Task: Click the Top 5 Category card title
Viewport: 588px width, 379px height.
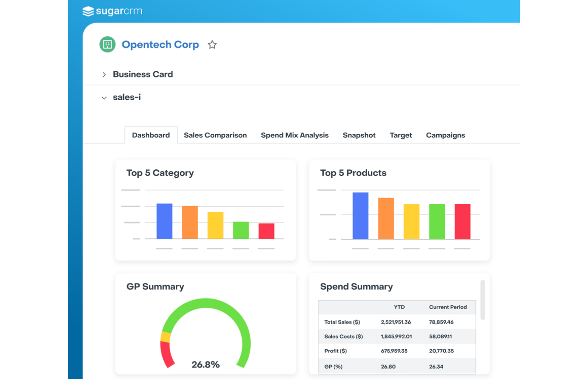Action: pos(160,173)
